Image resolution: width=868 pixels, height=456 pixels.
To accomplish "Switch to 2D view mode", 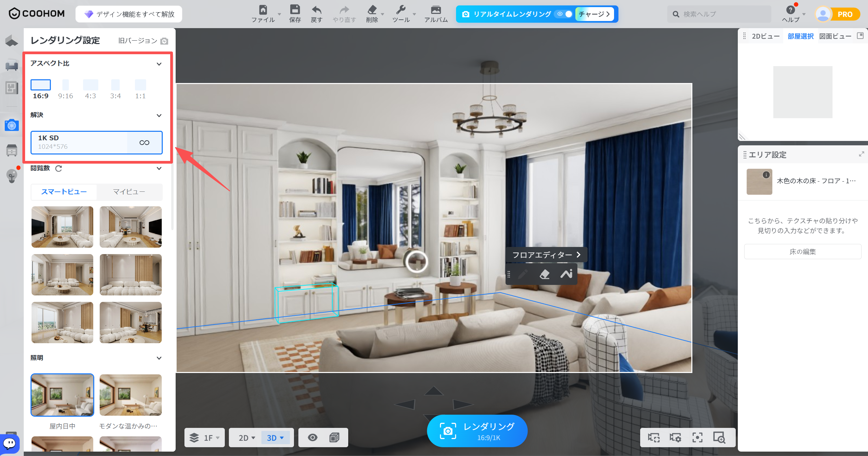I will 246,438.
